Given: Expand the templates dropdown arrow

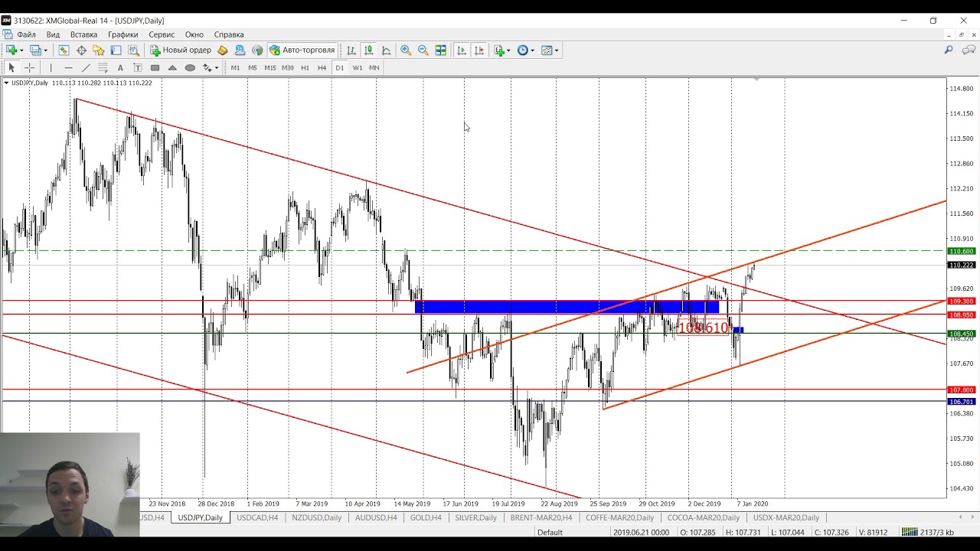Looking at the screenshot, I should [557, 51].
